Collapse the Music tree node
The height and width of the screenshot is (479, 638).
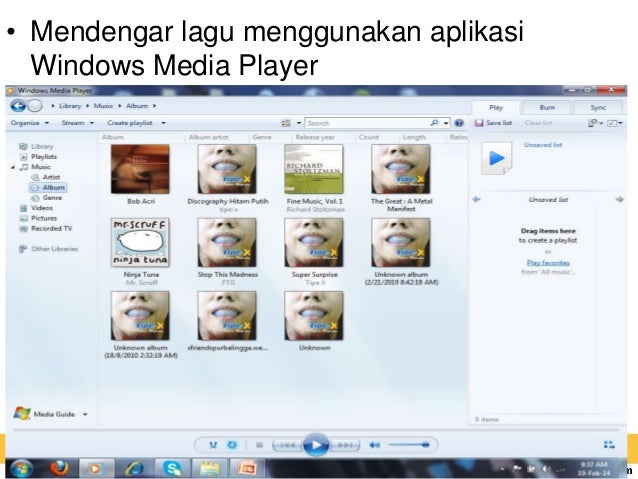13,167
